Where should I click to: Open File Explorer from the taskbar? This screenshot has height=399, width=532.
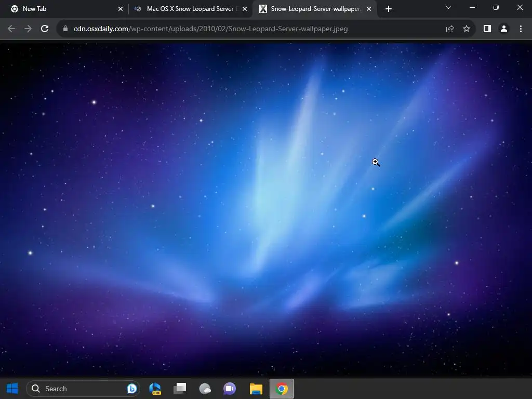(x=256, y=389)
